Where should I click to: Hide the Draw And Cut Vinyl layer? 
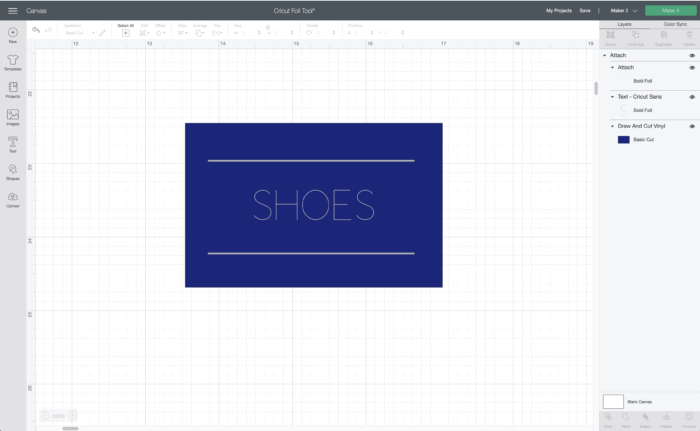coord(692,127)
